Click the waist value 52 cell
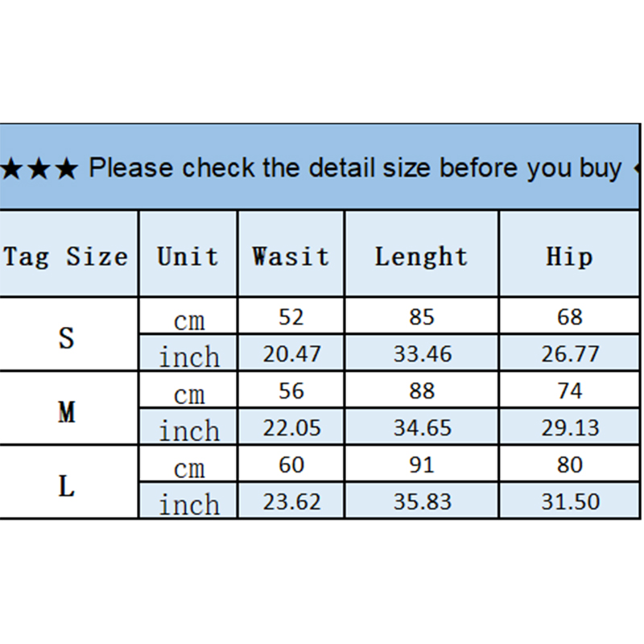This screenshot has height=644, width=644. (291, 317)
